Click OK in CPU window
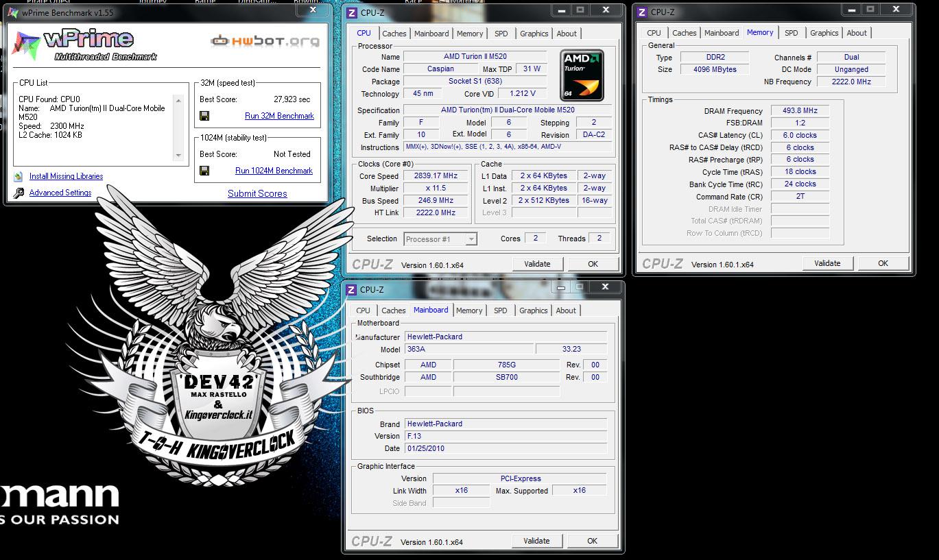 [593, 264]
